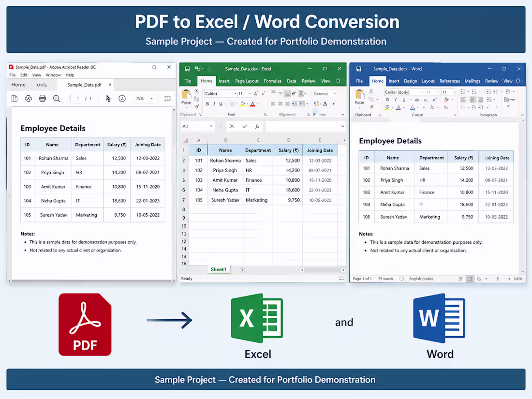Click the Insert Function fx icon

pyautogui.click(x=257, y=126)
